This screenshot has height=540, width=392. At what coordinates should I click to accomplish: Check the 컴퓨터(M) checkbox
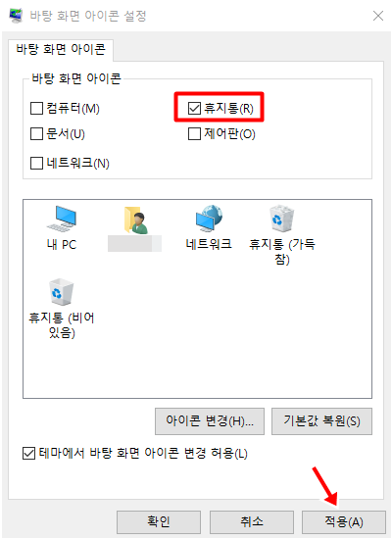tap(37, 108)
